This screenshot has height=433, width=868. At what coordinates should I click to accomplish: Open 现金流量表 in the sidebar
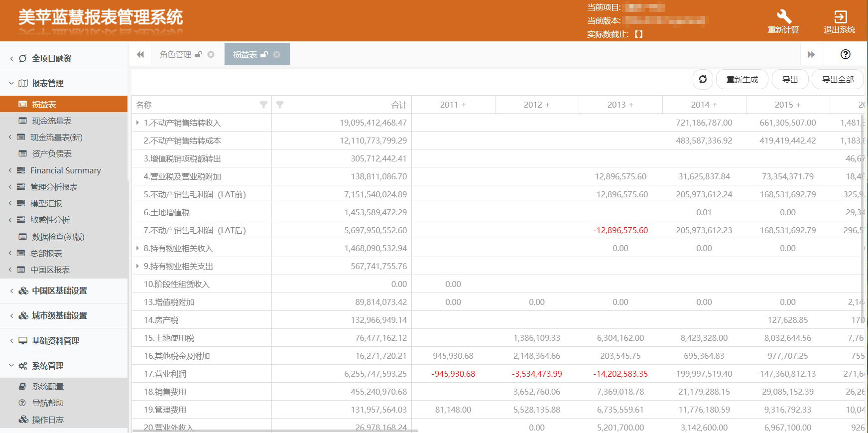52,121
